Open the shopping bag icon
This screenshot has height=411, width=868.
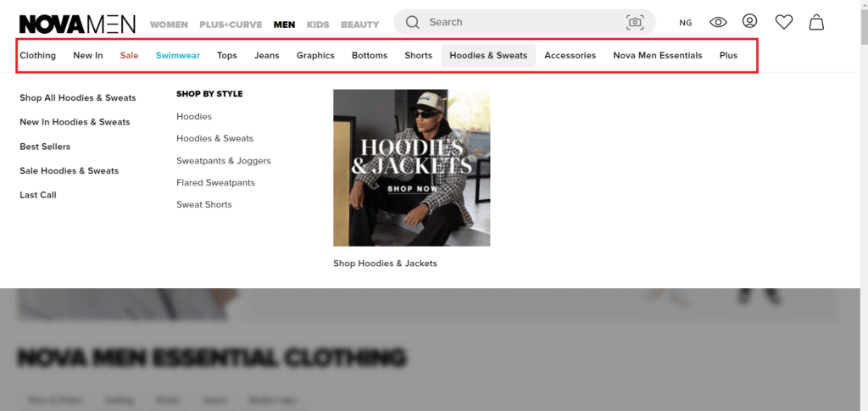(815, 22)
